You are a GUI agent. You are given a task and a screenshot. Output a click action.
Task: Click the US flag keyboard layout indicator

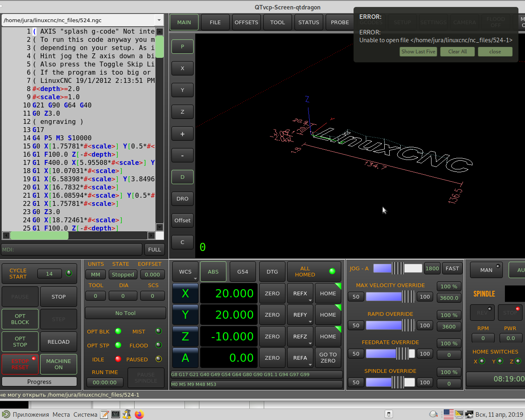point(449,414)
